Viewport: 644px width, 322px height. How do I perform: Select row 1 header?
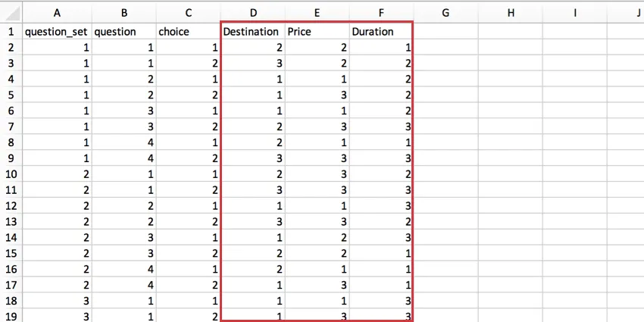[x=11, y=32]
